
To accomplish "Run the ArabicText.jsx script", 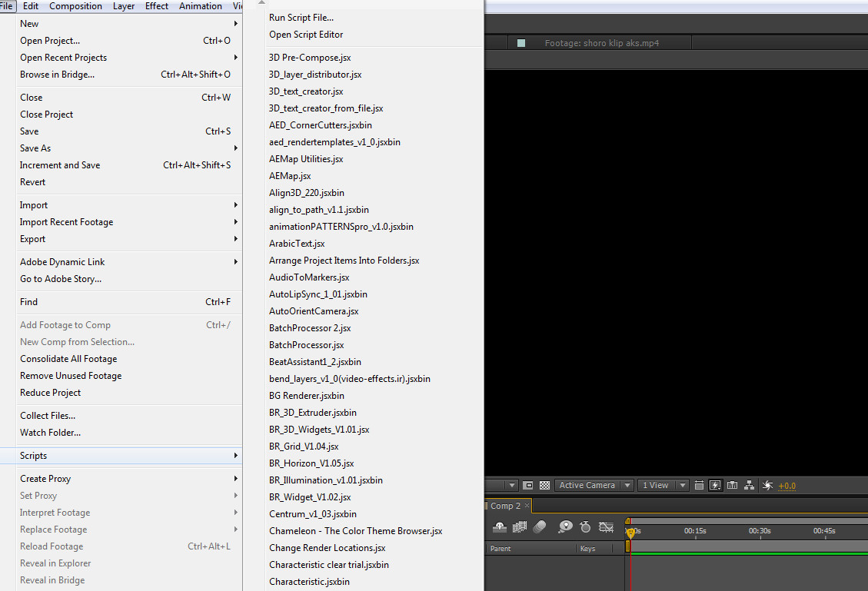I will click(374, 244).
